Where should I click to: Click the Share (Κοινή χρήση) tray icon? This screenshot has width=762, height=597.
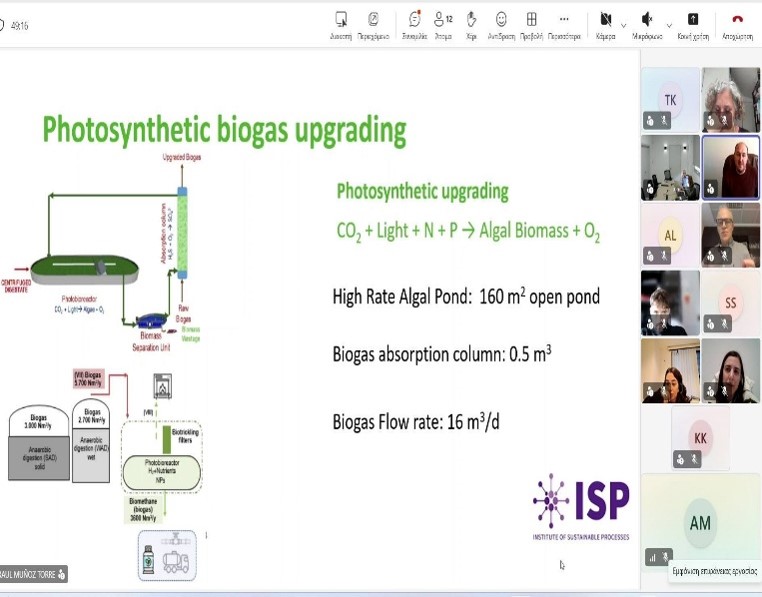[693, 25]
